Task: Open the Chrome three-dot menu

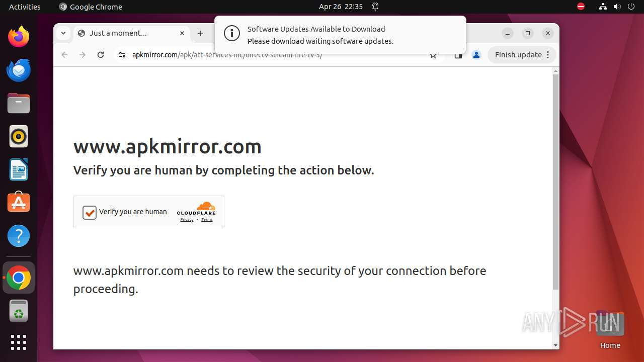Action: [x=548, y=55]
